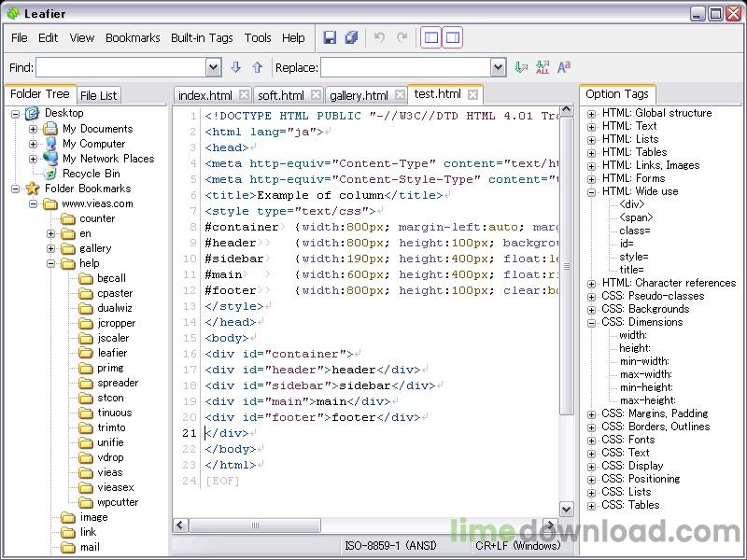Collapse the CSS: Dimensions node
The height and width of the screenshot is (560, 747).
pos(591,322)
